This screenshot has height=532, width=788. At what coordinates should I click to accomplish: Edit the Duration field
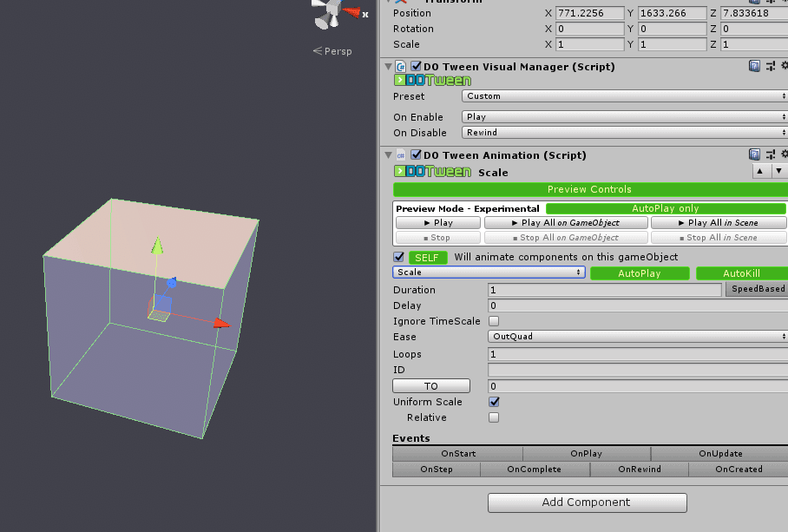tap(605, 290)
